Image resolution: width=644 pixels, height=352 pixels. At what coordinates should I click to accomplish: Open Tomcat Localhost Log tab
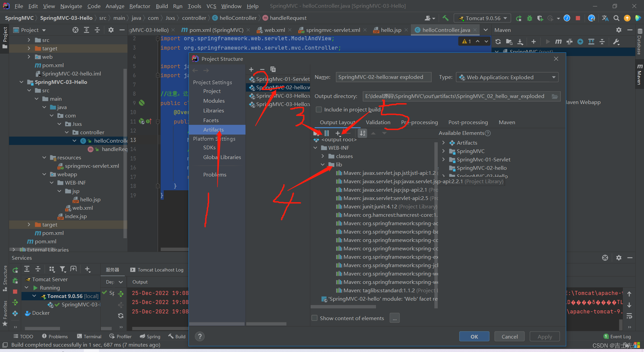(157, 270)
